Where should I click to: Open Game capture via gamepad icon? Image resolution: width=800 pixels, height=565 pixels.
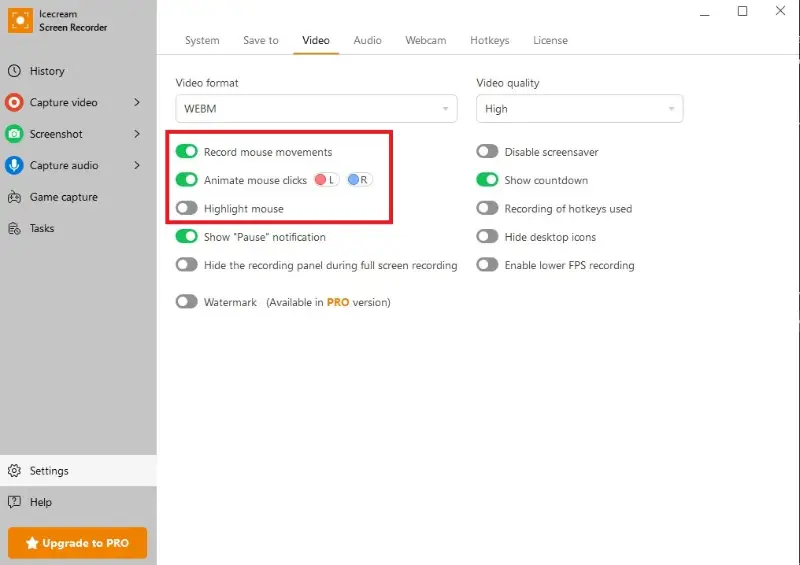click(x=14, y=197)
